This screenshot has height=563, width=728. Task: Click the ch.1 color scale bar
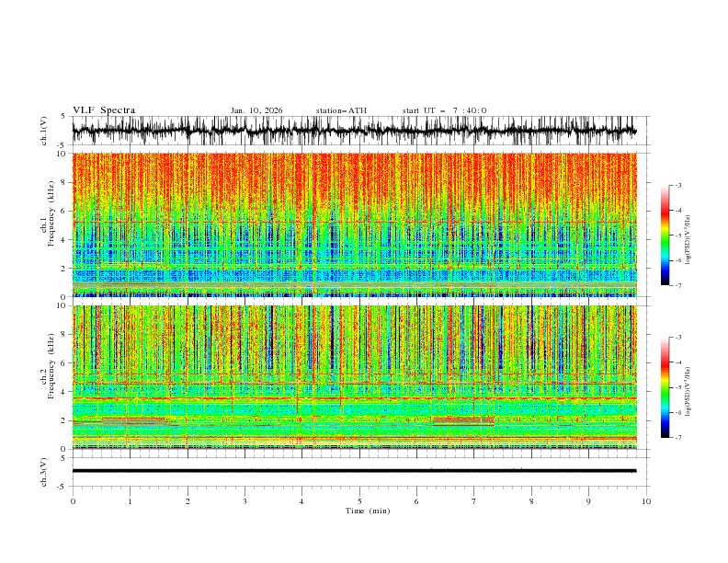(x=665, y=236)
